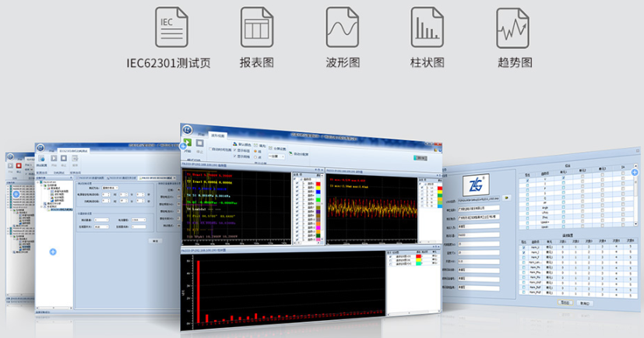Screen dimensions: 644x338
Task: Click blue plus hotspot on front window ribbon
Action: tap(183, 146)
